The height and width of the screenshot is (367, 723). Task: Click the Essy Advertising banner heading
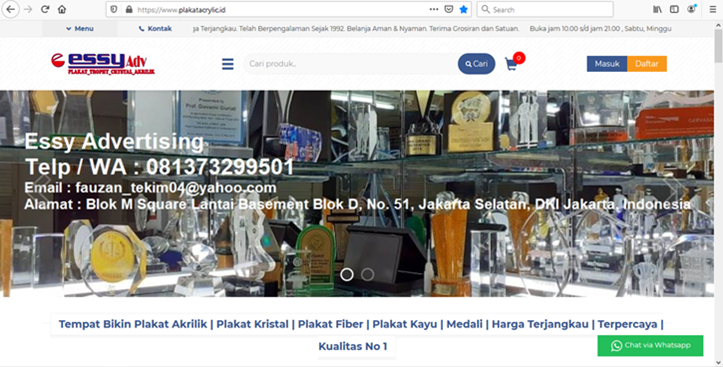click(x=114, y=141)
